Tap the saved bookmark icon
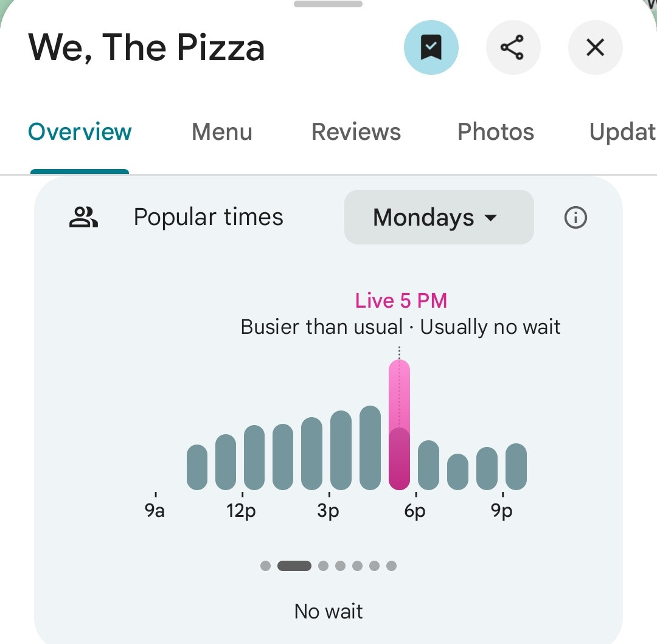The height and width of the screenshot is (644, 657). click(x=431, y=47)
